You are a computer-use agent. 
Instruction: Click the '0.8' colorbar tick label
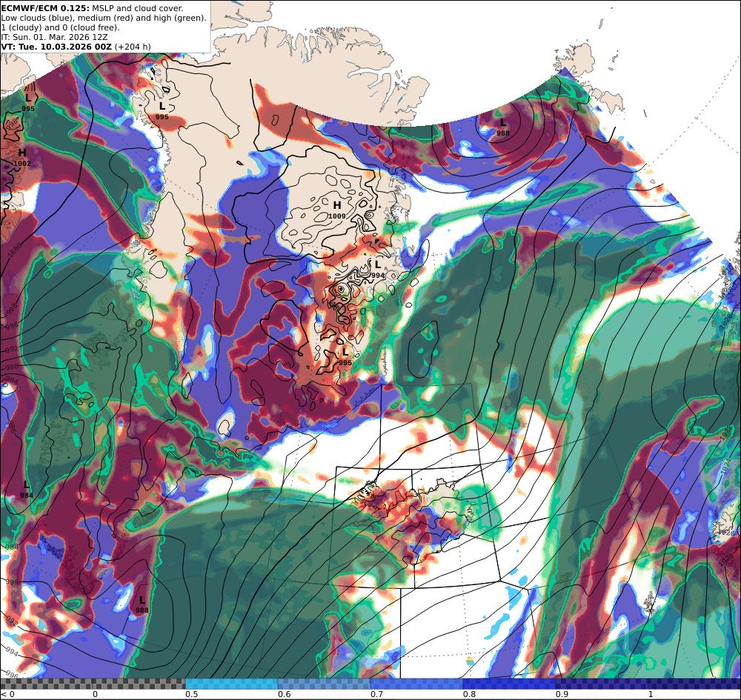tap(469, 694)
